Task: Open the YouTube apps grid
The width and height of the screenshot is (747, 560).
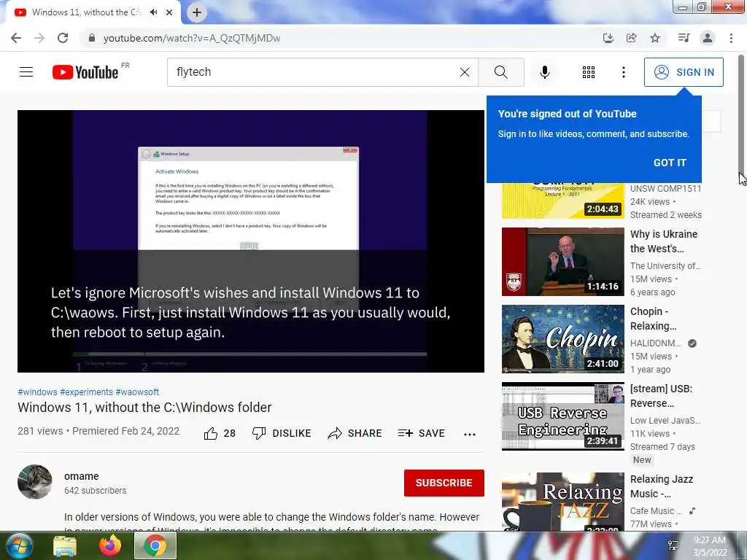Action: [589, 72]
